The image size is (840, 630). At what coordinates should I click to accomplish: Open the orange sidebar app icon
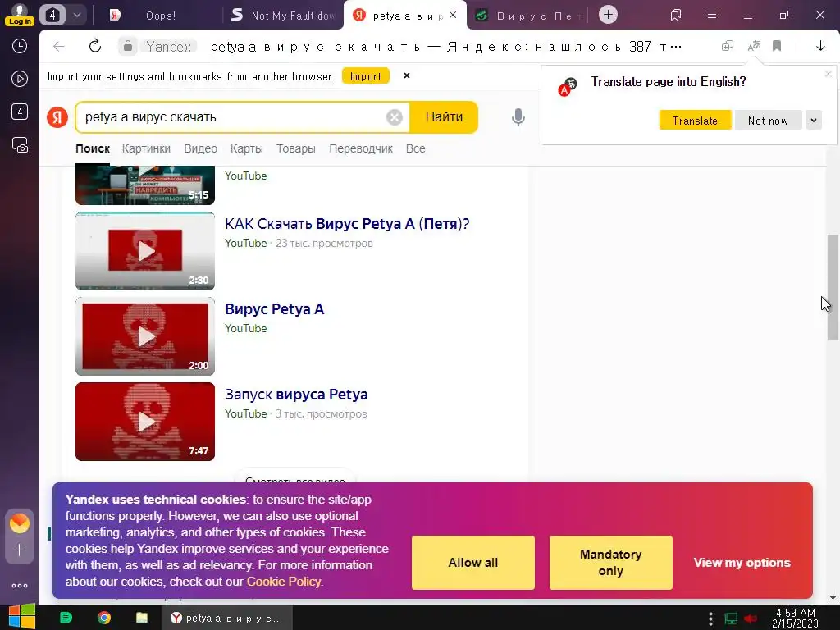coord(20,523)
